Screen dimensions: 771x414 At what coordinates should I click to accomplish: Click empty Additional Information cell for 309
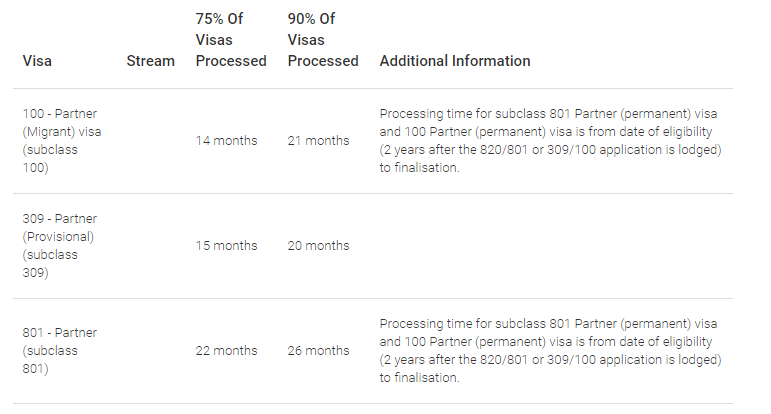(x=551, y=245)
